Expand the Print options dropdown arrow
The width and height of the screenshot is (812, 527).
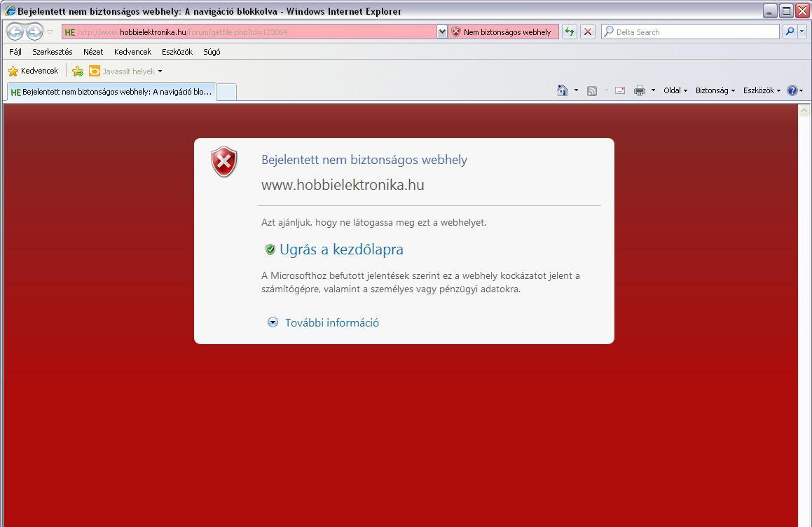click(x=653, y=90)
